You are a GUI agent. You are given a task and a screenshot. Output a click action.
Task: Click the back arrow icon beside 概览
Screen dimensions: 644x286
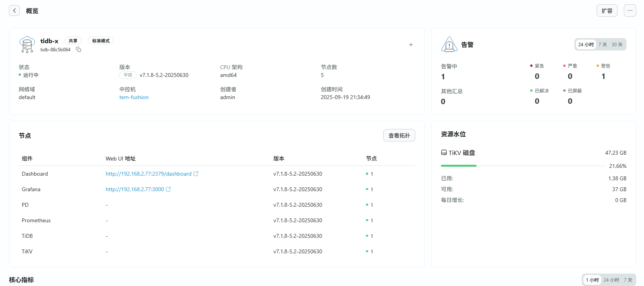pyautogui.click(x=14, y=10)
